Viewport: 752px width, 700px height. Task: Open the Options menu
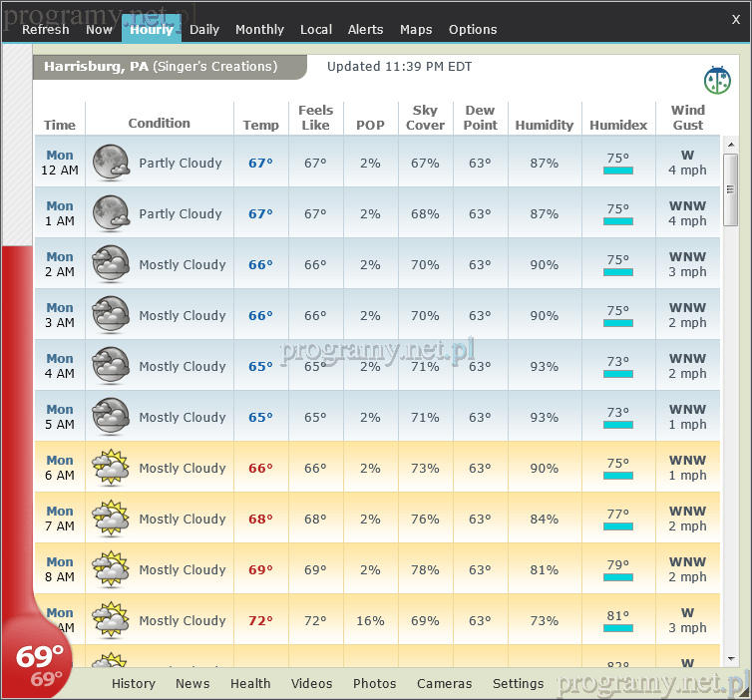[x=473, y=30]
